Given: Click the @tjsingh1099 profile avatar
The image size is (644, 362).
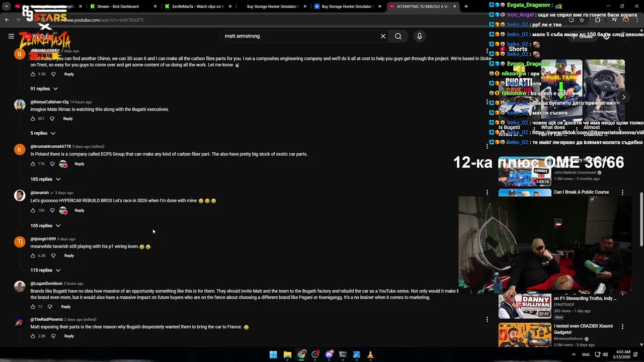Looking at the screenshot, I should coord(20,242).
